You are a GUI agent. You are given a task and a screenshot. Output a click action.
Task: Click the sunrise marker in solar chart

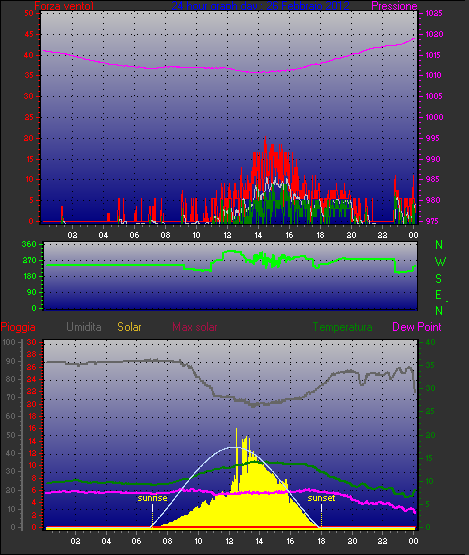coord(152,498)
